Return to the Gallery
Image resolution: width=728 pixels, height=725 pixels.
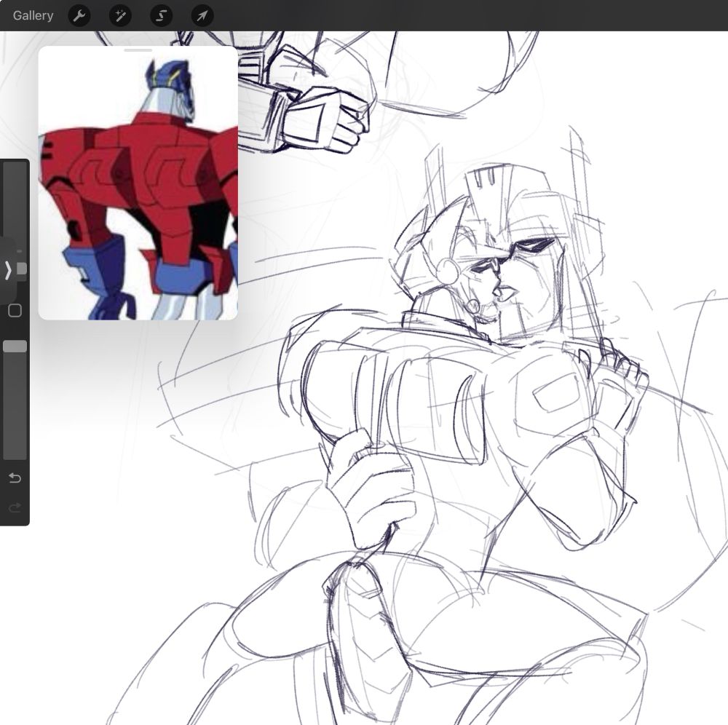[33, 16]
